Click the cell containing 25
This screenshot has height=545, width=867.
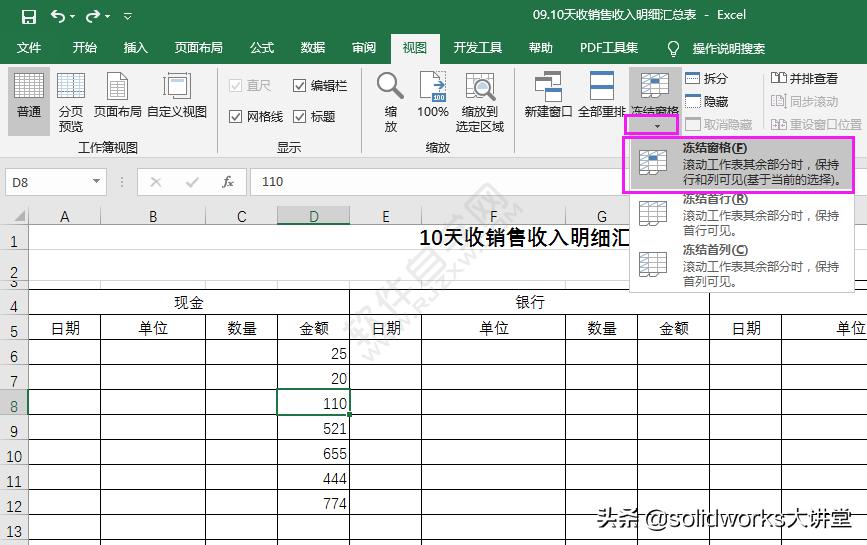click(314, 353)
